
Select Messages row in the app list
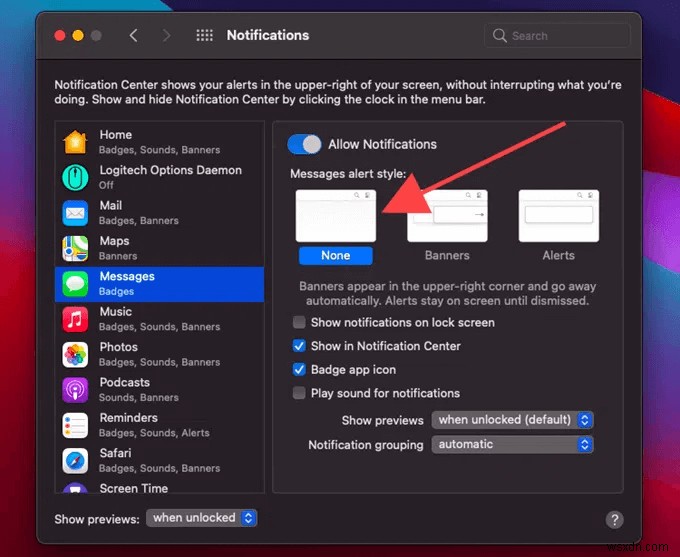[160, 284]
